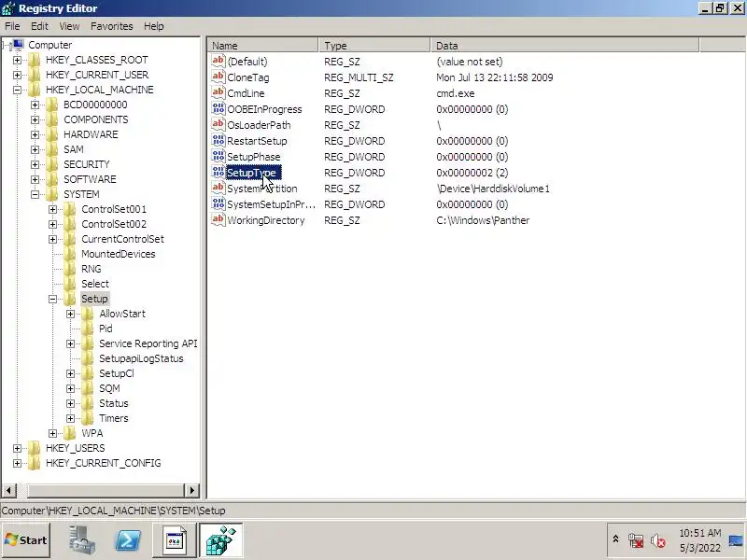747x560 pixels.
Task: Click the string icon beside WorkingDirectory
Action: (218, 220)
